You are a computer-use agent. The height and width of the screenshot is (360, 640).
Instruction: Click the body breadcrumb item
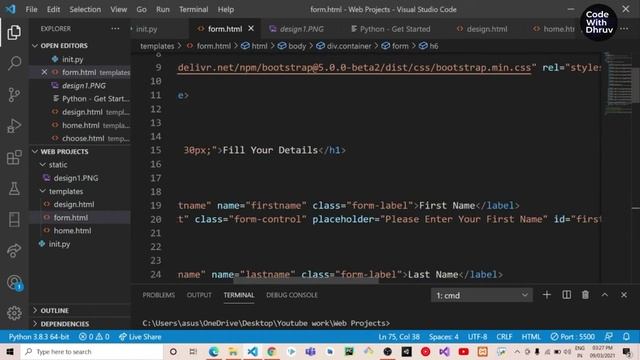click(x=297, y=46)
